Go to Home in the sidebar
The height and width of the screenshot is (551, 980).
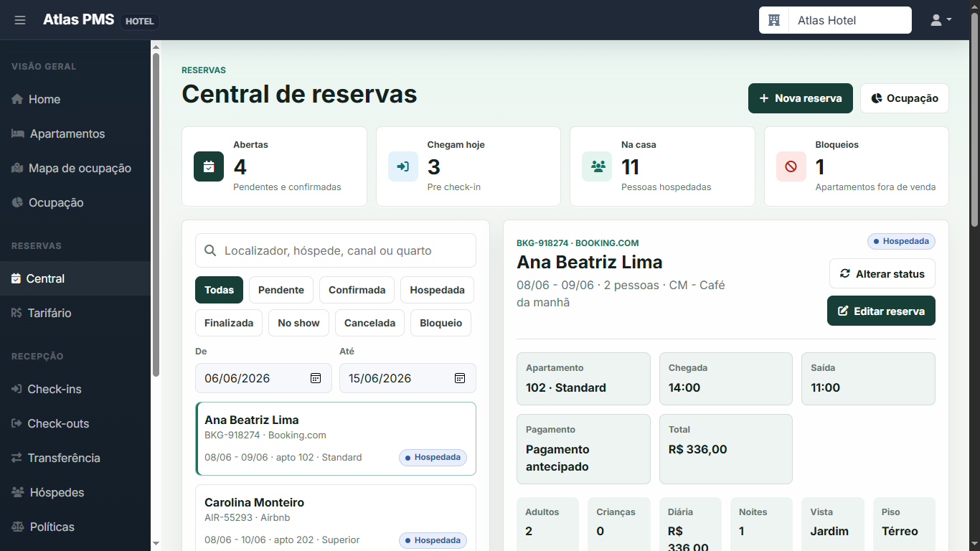coord(75,99)
